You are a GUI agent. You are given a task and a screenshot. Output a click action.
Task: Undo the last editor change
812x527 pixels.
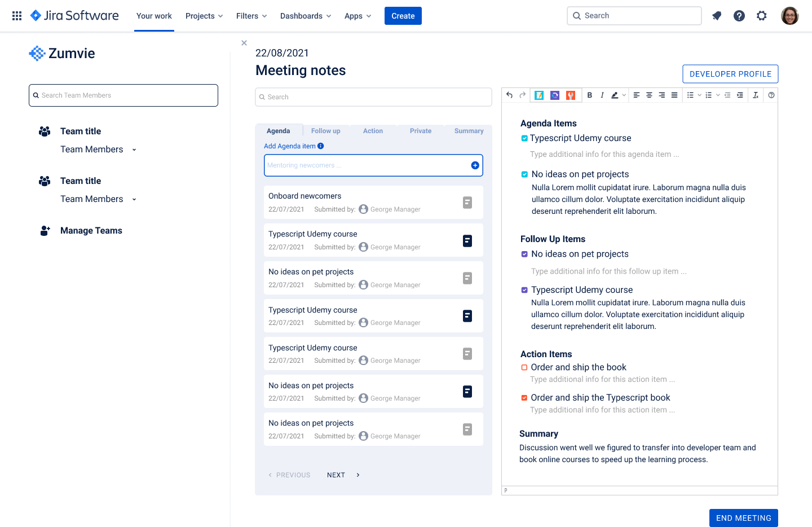click(509, 95)
